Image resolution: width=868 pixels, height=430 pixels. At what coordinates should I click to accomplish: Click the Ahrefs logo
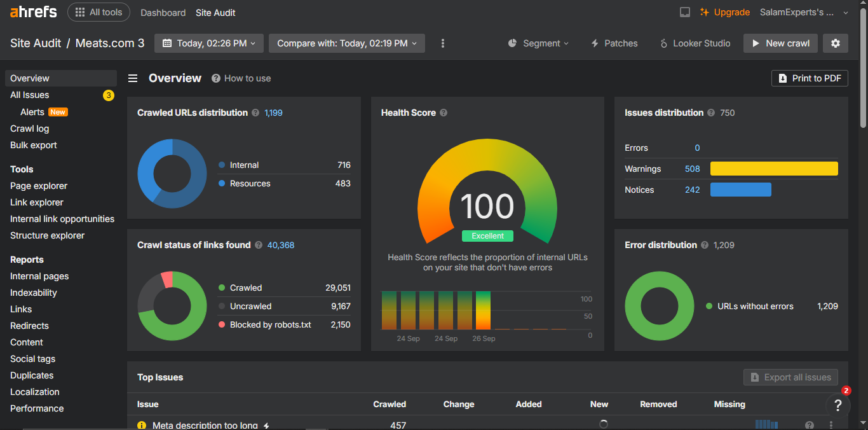tap(33, 12)
